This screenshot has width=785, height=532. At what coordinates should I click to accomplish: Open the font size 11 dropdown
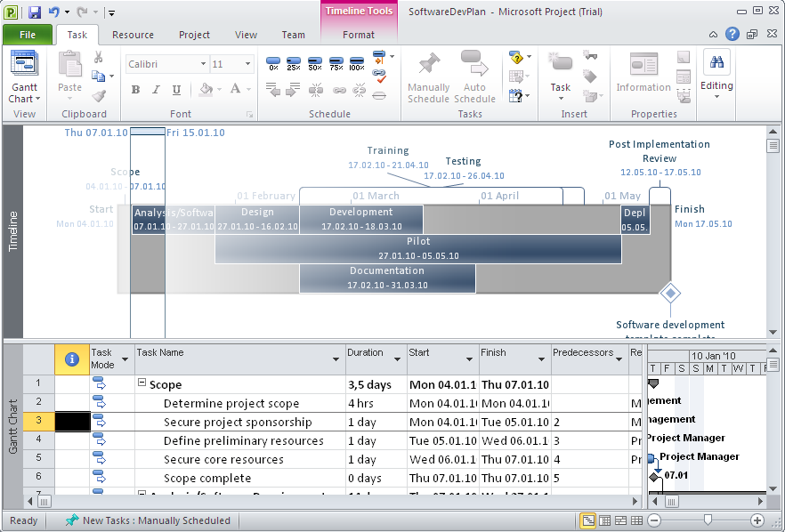pos(247,64)
